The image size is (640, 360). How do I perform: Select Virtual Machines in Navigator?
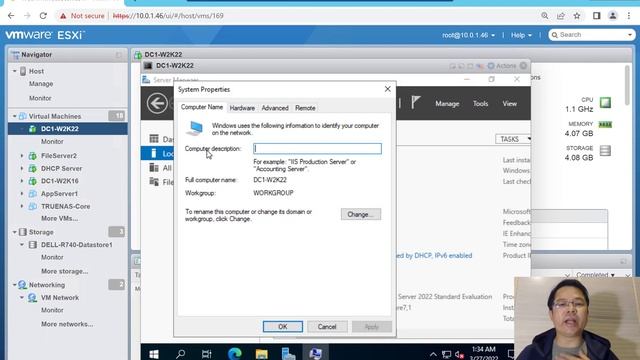pos(55,116)
